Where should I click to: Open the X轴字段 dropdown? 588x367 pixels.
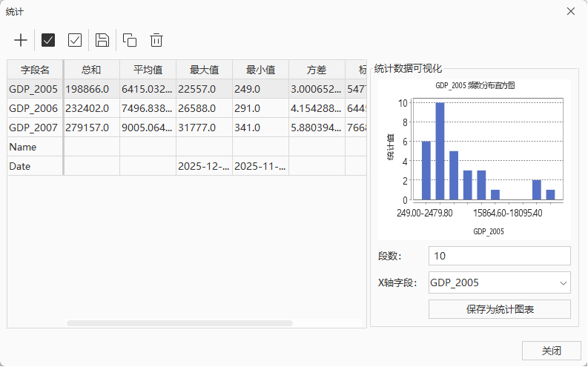click(499, 282)
